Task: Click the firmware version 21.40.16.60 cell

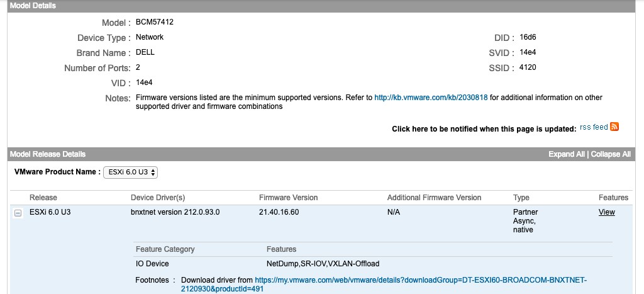Action: 279,212
